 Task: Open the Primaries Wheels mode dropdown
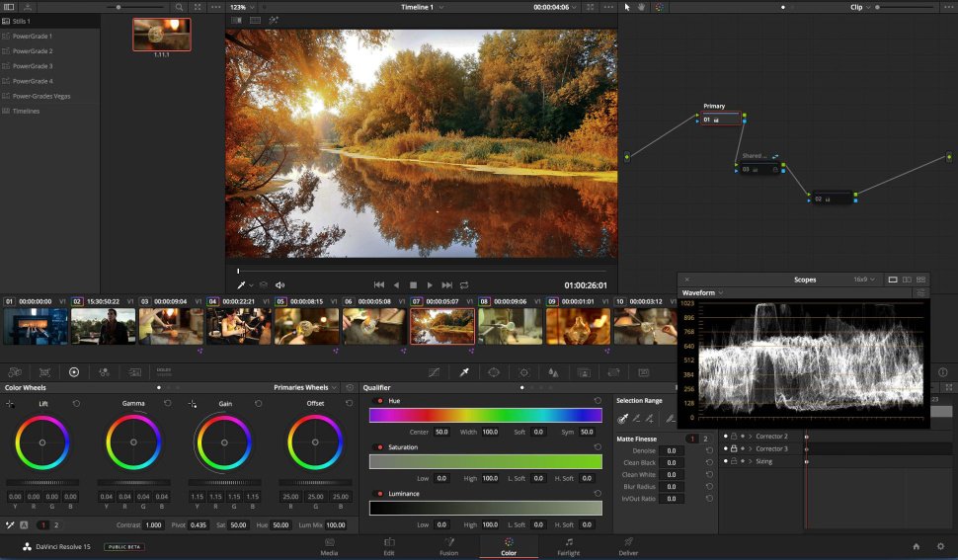pos(305,387)
